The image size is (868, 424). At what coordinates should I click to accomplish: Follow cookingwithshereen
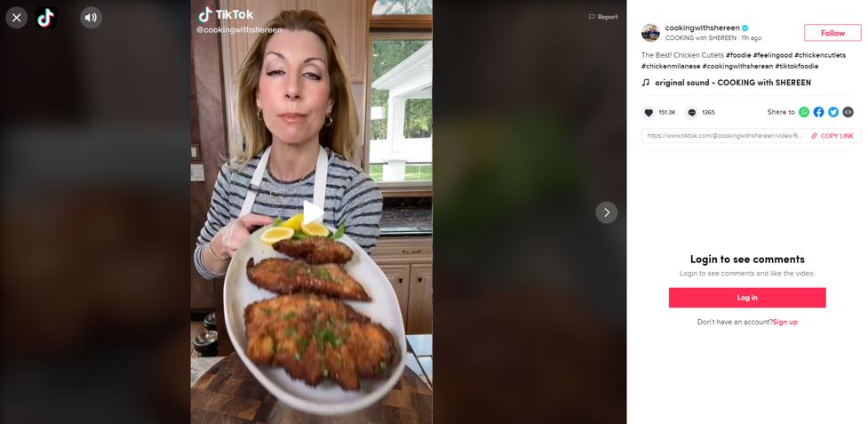[x=832, y=33]
